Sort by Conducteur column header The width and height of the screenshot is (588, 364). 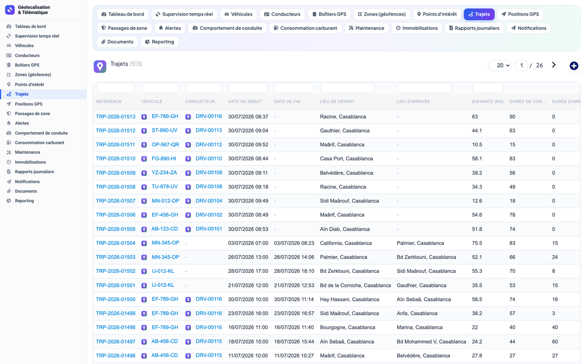200,101
